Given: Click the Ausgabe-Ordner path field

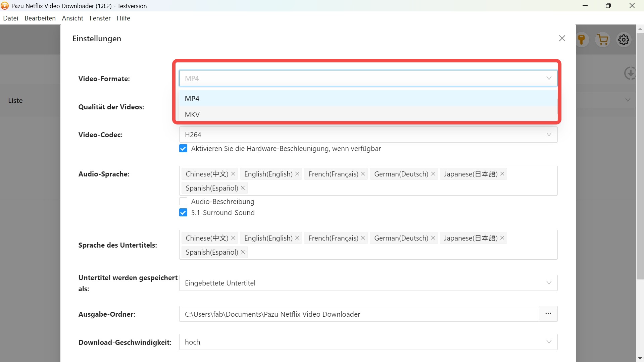Looking at the screenshot, I should [x=359, y=314].
